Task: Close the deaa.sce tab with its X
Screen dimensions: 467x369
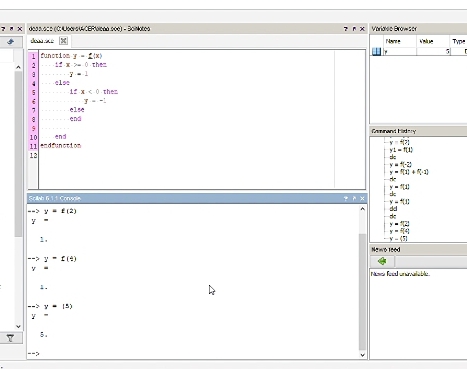Action: coord(63,41)
